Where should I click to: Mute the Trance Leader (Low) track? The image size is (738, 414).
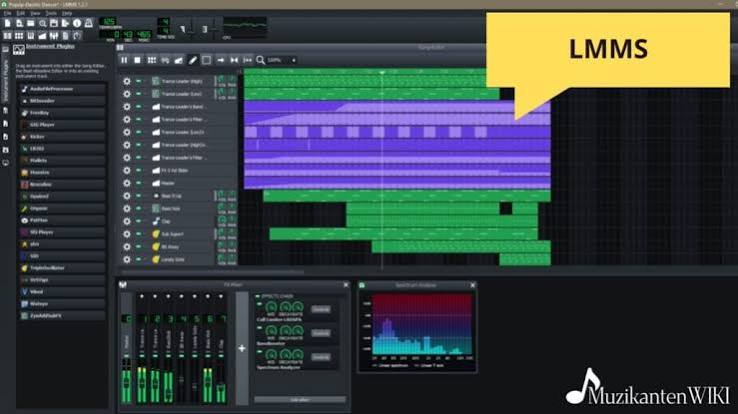pyautogui.click(x=138, y=94)
